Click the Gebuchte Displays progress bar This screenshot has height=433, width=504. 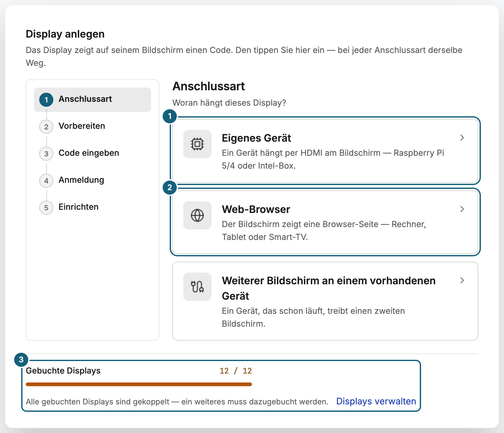[139, 384]
